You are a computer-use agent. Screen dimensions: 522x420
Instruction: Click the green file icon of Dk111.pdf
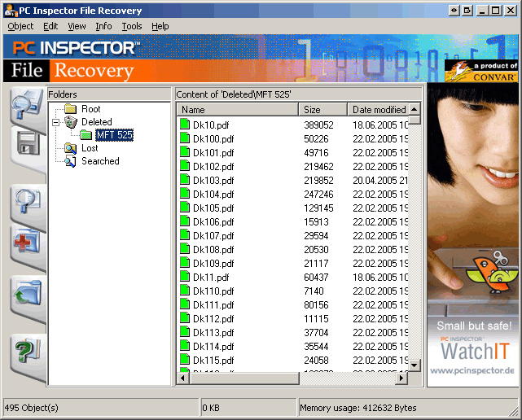click(185, 304)
